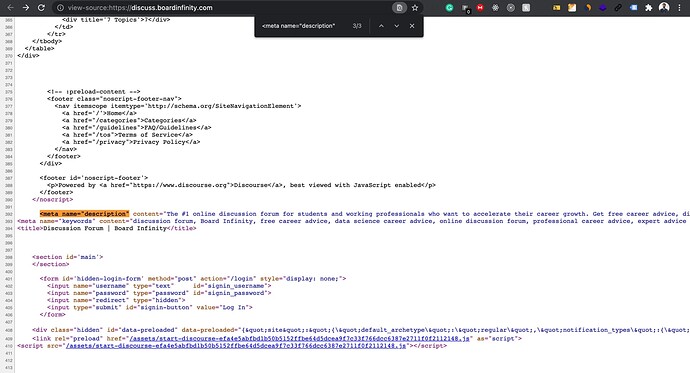Open the Extensions puzzle piece menu

point(649,7)
